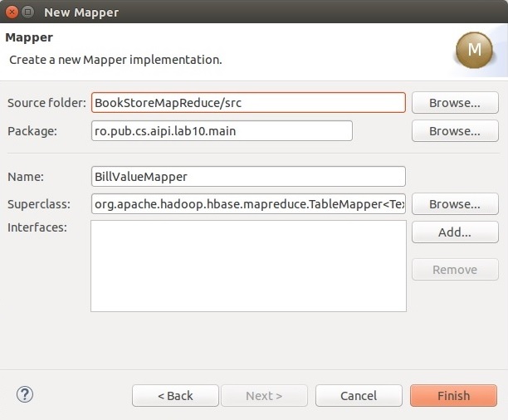
Task: Finish creating the new Mapper
Action: click(x=453, y=396)
